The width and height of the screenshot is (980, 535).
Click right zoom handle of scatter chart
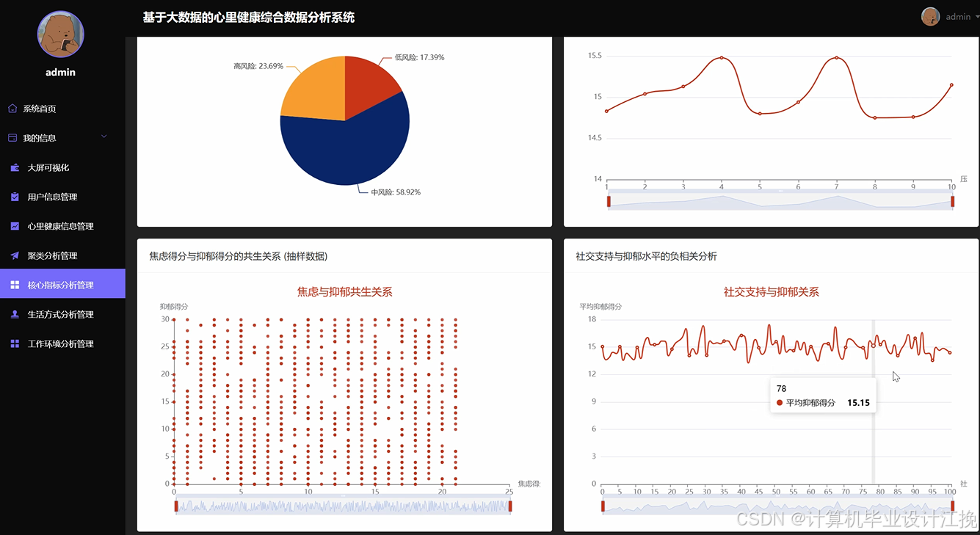(510, 506)
